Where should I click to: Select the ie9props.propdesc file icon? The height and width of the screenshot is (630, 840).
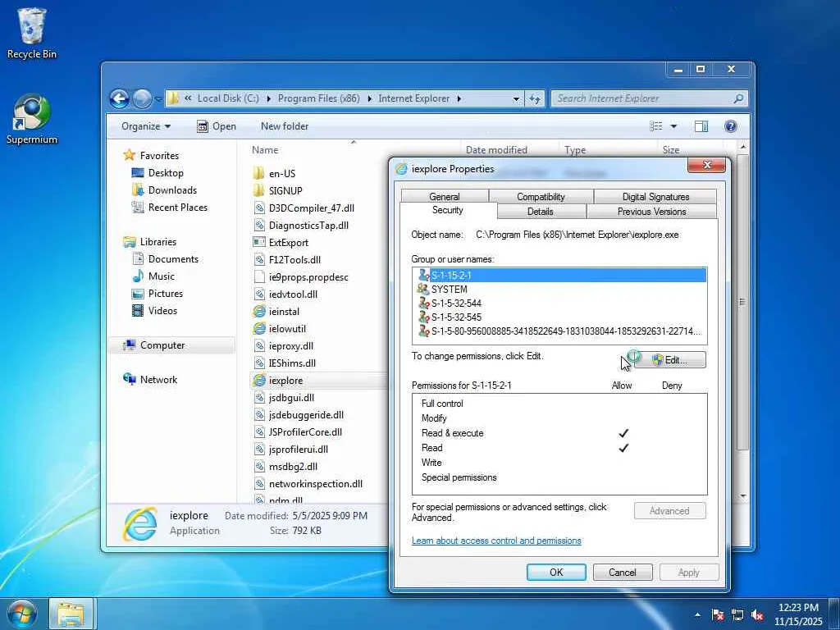[x=258, y=277]
